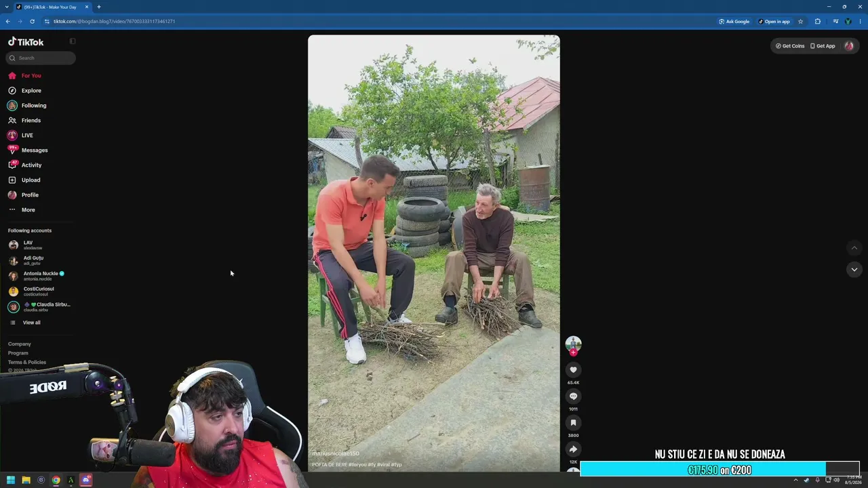Open Chrome three-dot menu
This screenshot has width=868, height=488.
(x=860, y=21)
